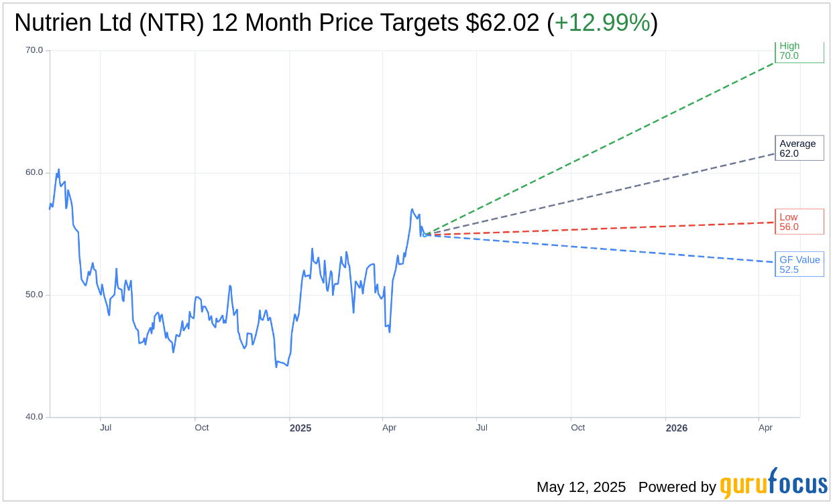
Task: Click the first Oct x-axis label
Action: coord(201,428)
